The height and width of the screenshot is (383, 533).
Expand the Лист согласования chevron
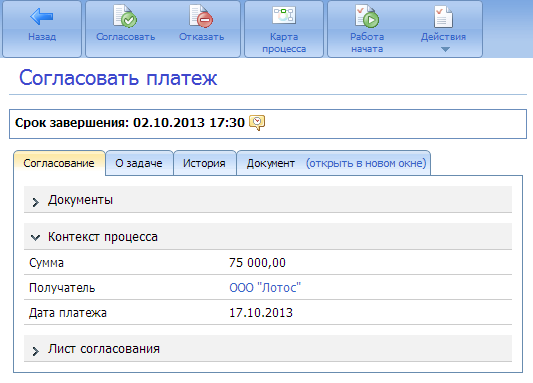click(x=35, y=351)
